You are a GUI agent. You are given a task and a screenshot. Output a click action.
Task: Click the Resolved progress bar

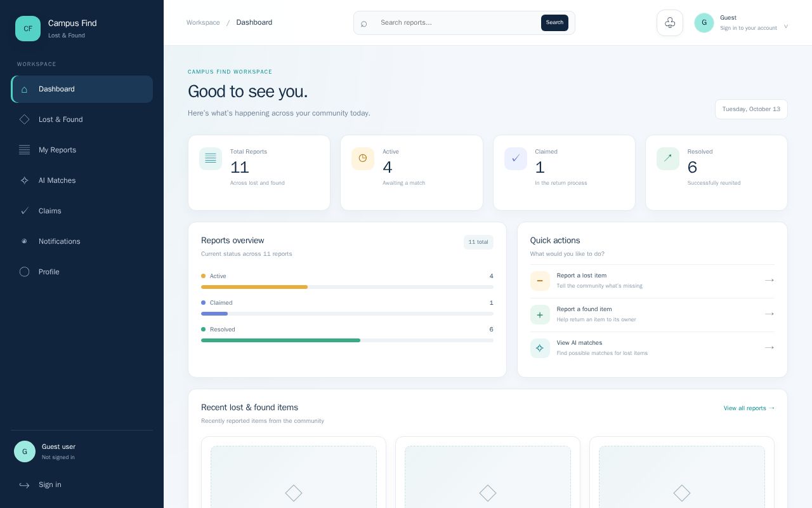(x=347, y=340)
